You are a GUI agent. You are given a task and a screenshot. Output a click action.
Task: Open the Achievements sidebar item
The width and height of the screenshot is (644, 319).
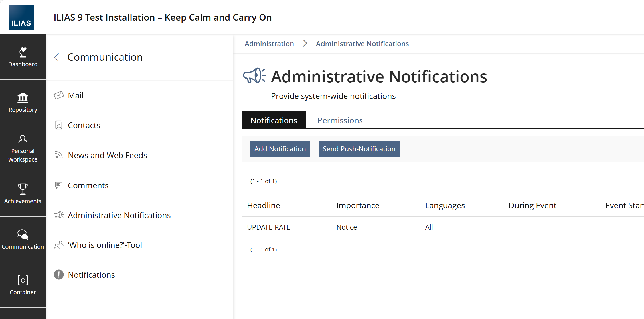point(23,194)
